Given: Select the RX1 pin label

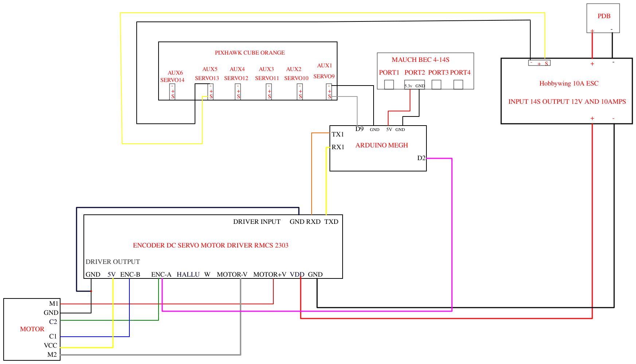Looking at the screenshot, I should click(338, 147).
